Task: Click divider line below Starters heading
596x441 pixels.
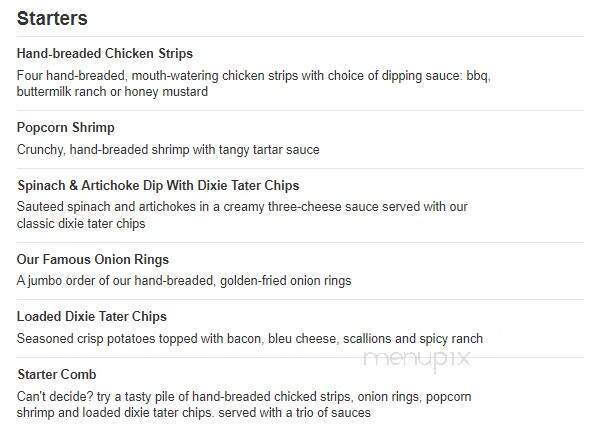Action: (300, 36)
